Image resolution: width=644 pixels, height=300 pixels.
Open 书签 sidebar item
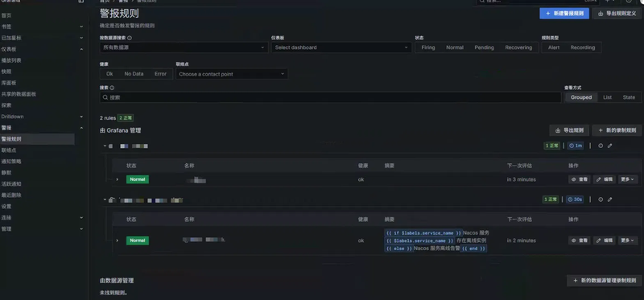(6, 27)
